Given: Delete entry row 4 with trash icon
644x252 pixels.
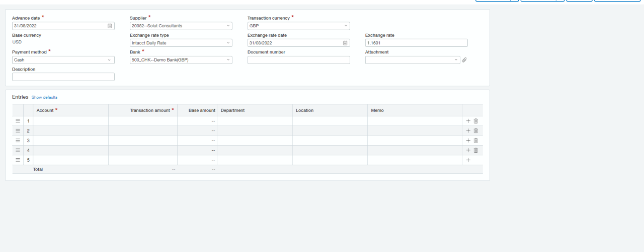Looking at the screenshot, I should tap(475, 150).
